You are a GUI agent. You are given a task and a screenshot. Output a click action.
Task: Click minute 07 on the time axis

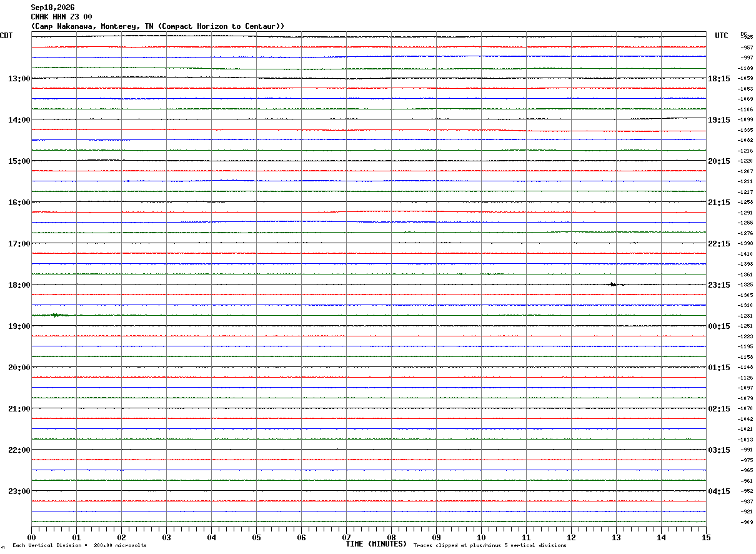point(347,537)
